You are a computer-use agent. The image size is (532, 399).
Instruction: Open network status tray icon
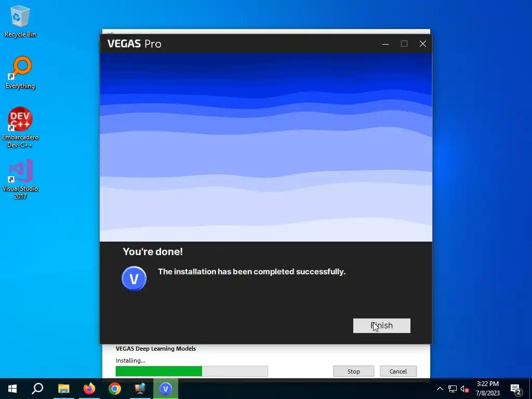[453, 389]
